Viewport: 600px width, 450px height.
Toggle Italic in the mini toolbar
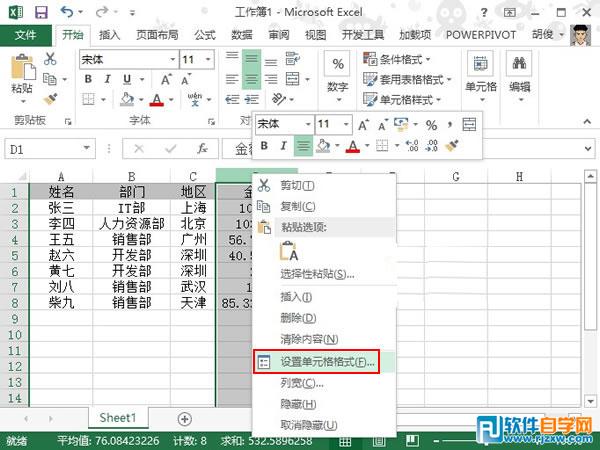click(282, 146)
